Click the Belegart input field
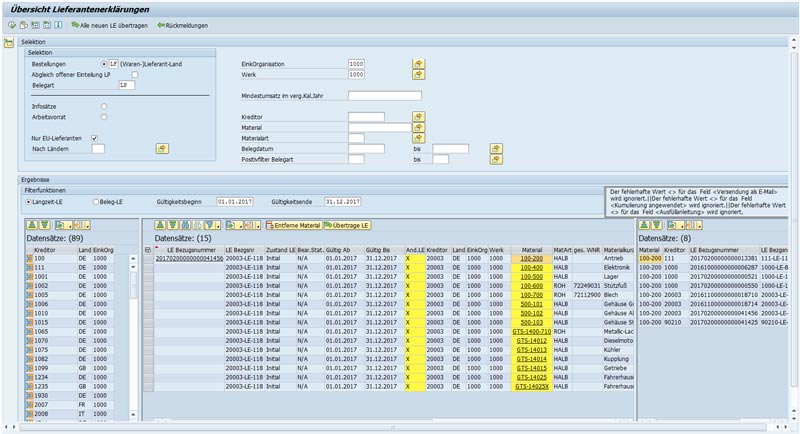This screenshot has width=800, height=434. pyautogui.click(x=127, y=85)
